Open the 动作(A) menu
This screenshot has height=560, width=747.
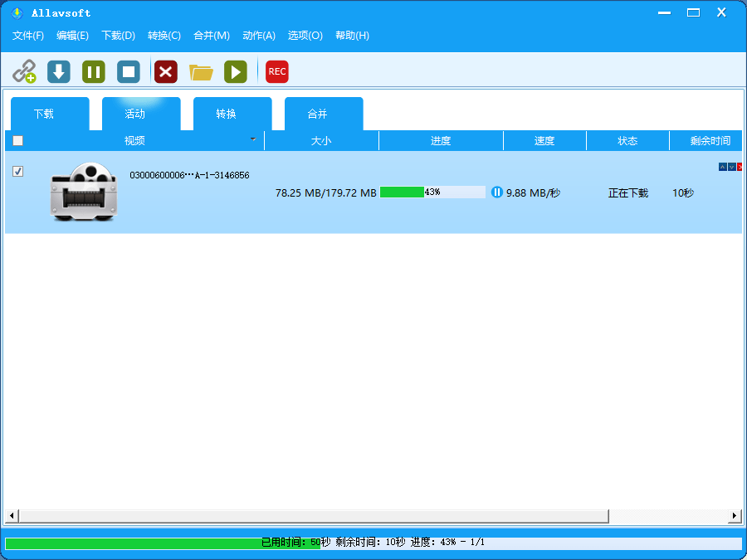click(x=259, y=36)
